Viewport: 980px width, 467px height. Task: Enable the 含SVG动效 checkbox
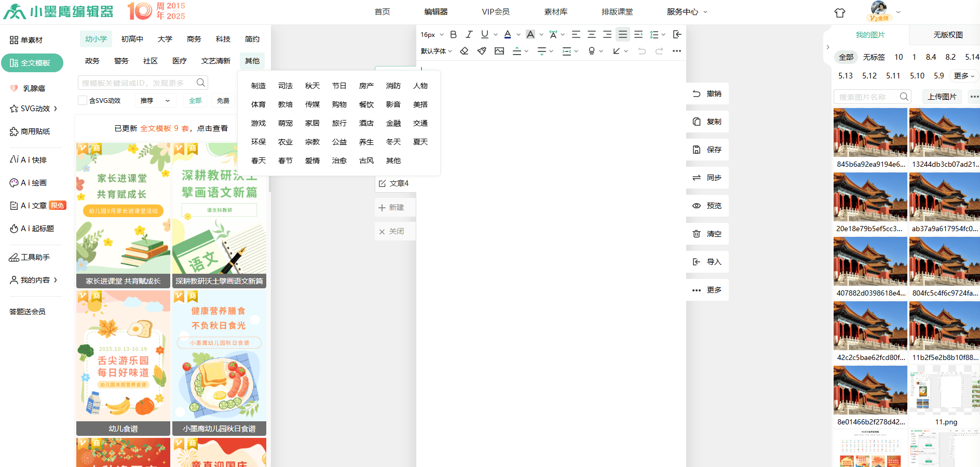pyautogui.click(x=83, y=100)
